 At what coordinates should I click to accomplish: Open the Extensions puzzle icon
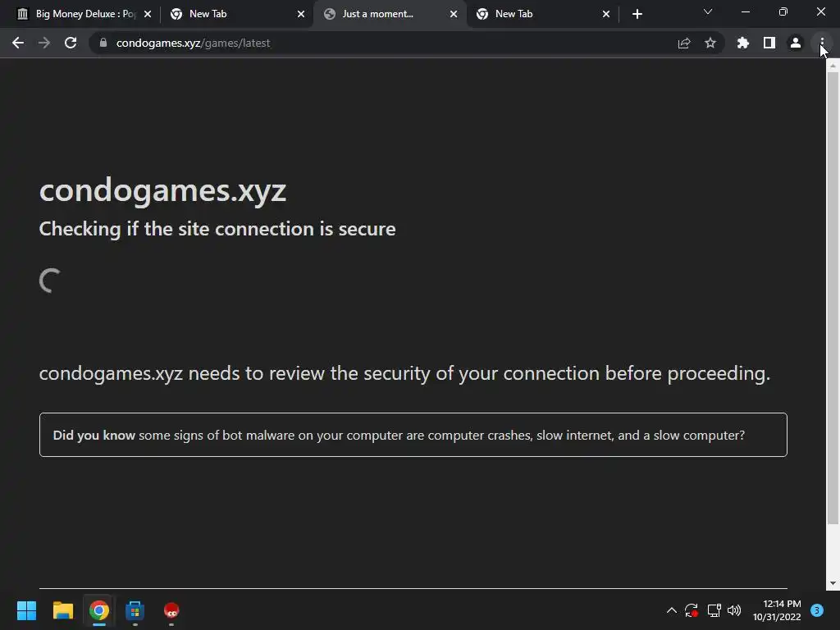(x=742, y=43)
